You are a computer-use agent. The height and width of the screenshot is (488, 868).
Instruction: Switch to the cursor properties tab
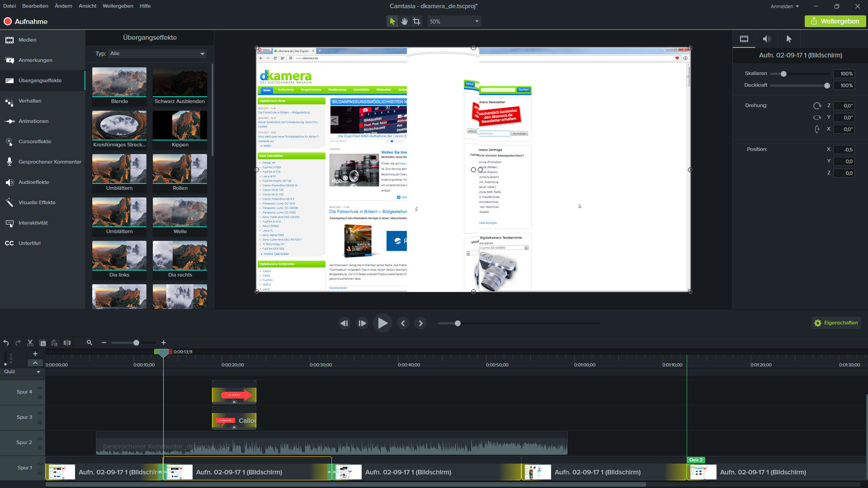click(x=788, y=39)
